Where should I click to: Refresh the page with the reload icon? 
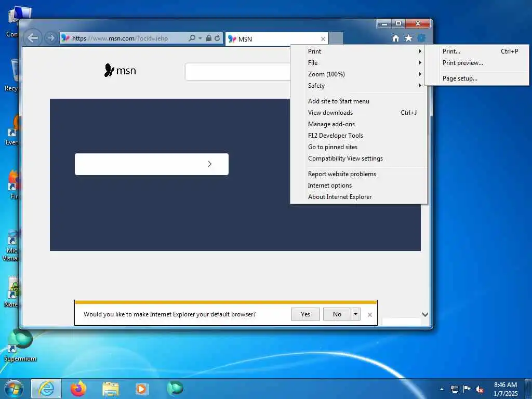click(217, 38)
